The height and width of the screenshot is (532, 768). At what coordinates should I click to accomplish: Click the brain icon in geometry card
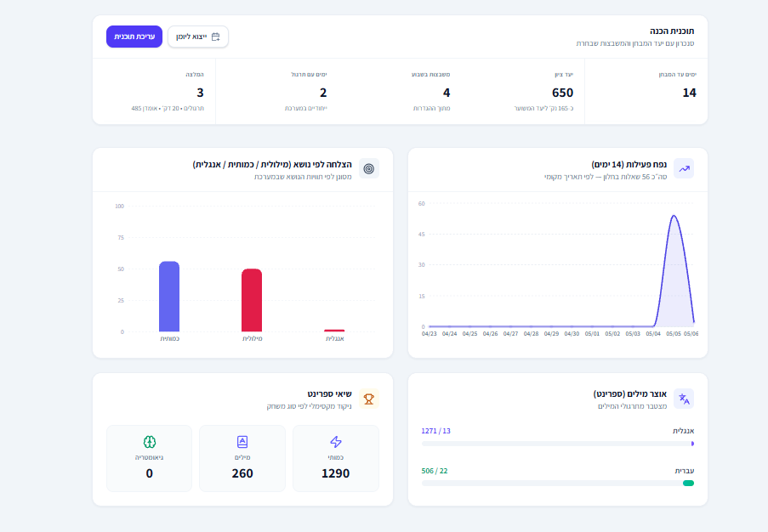(150, 442)
